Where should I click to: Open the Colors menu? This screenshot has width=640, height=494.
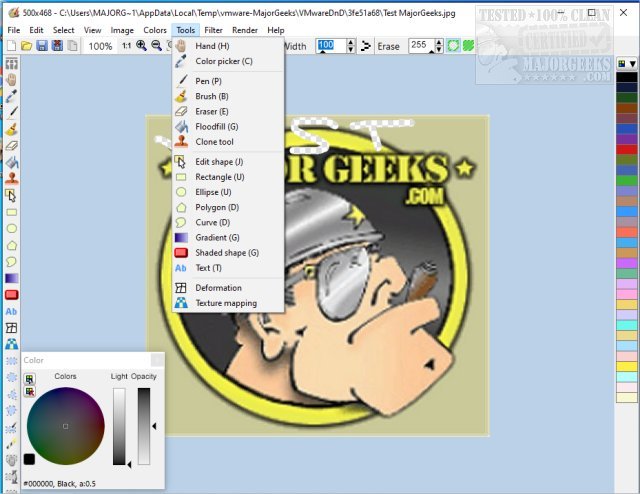tap(155, 30)
